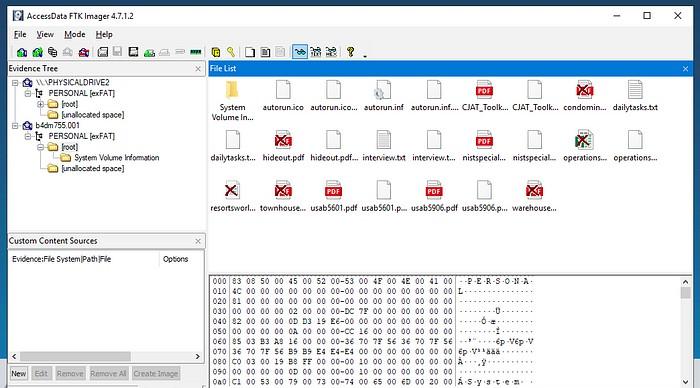This screenshot has width=700, height=388.
Task: Click the Detect EFS Encryption key icon
Action: coord(231,52)
